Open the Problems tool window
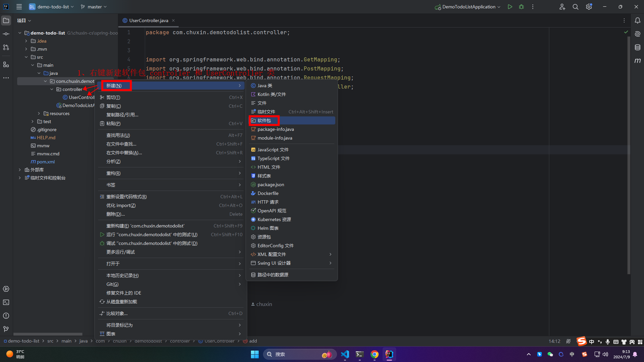The width and height of the screenshot is (644, 362). click(x=6, y=316)
